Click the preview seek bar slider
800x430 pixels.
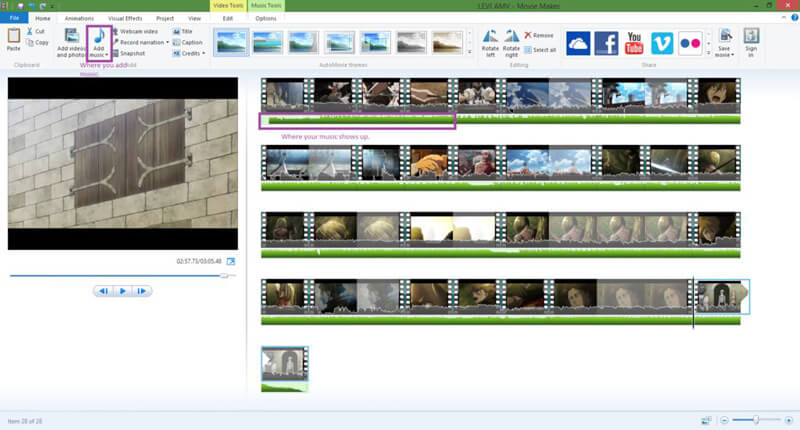[224, 274]
